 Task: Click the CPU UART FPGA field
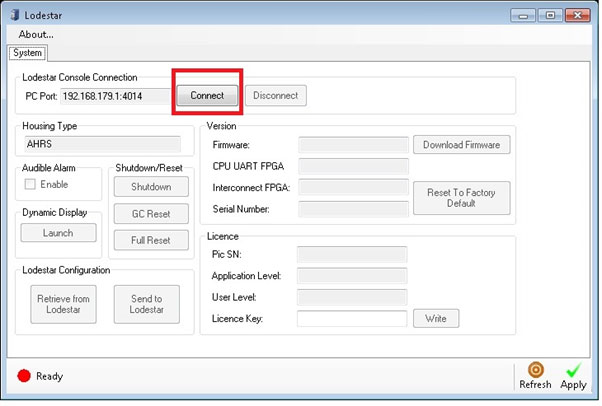click(353, 166)
